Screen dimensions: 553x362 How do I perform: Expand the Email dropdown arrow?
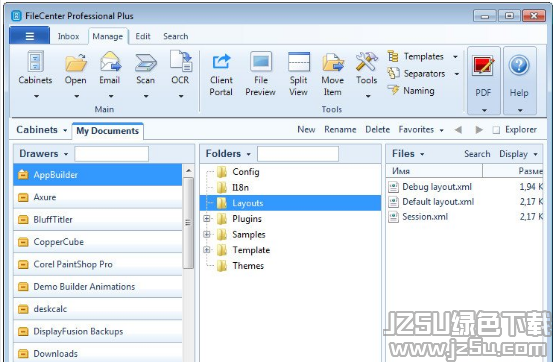click(111, 96)
